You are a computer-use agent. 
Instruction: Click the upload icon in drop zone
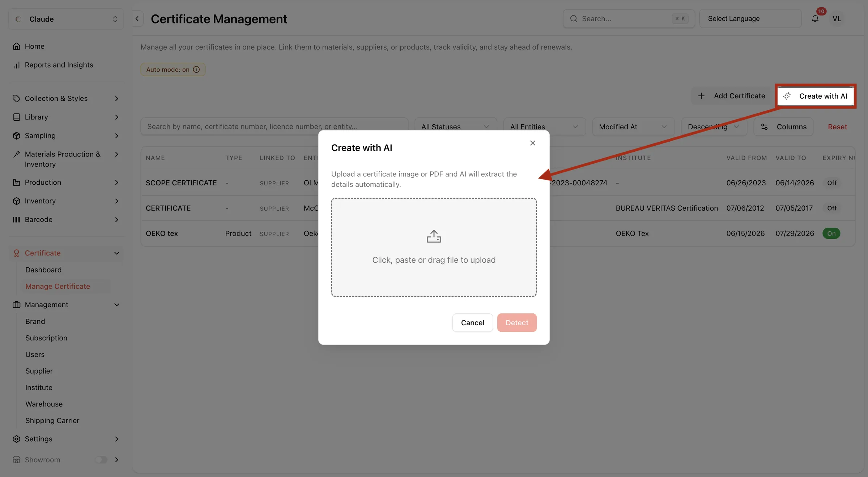[434, 236]
